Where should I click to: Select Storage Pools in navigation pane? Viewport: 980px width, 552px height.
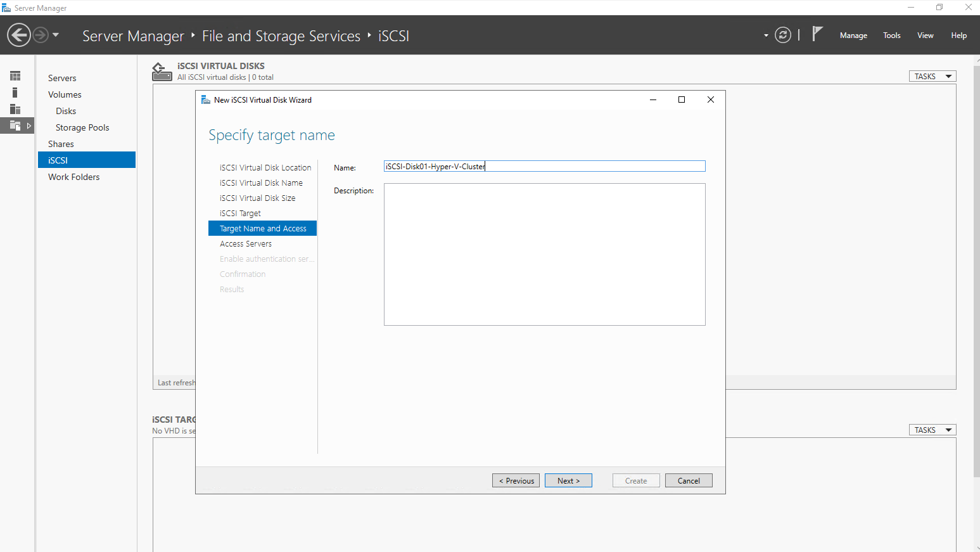pos(82,127)
